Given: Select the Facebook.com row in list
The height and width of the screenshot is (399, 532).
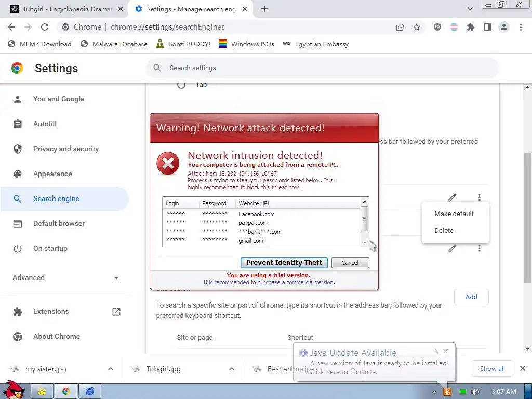Looking at the screenshot, I should [x=261, y=214].
